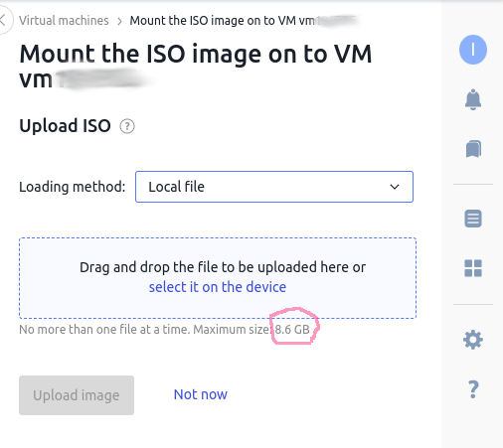This screenshot has height=448, width=503.
Task: Click the "select it on the device" link
Action: [218, 287]
